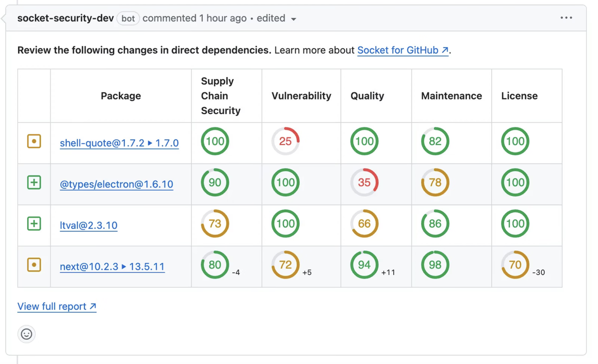The height and width of the screenshot is (364, 598).
Task: Expand the edited history dropdown arrow
Action: tap(294, 19)
